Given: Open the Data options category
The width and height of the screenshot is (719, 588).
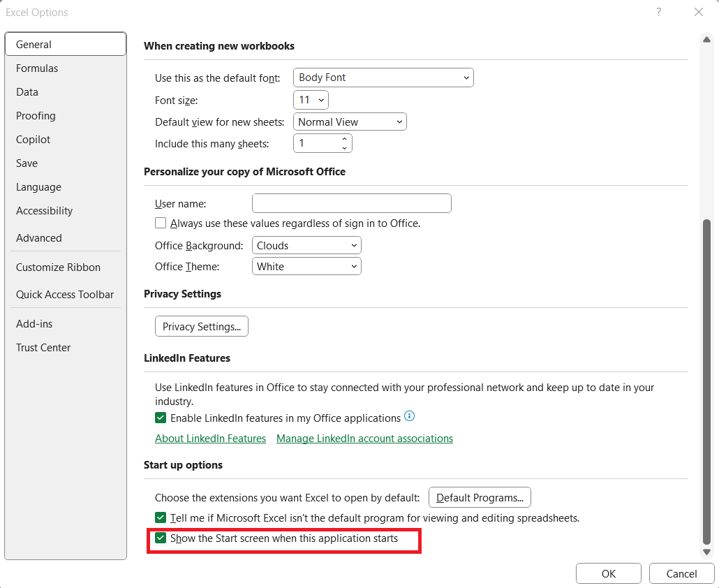Looking at the screenshot, I should [x=66, y=92].
